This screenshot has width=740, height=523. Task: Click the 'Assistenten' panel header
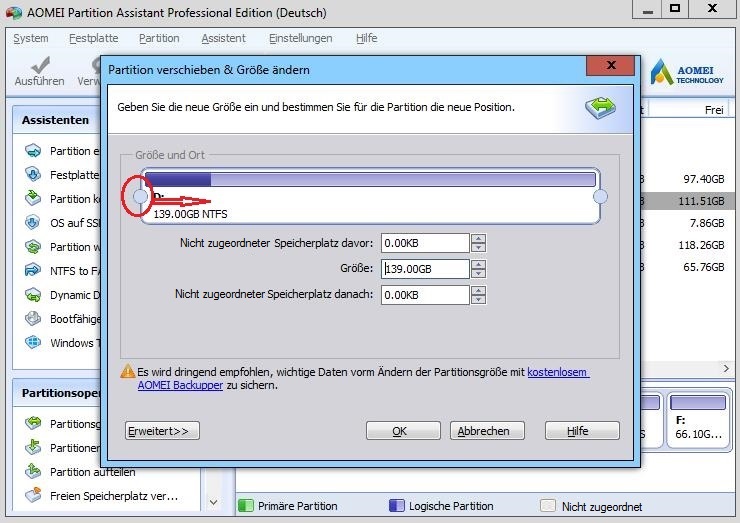(57, 120)
